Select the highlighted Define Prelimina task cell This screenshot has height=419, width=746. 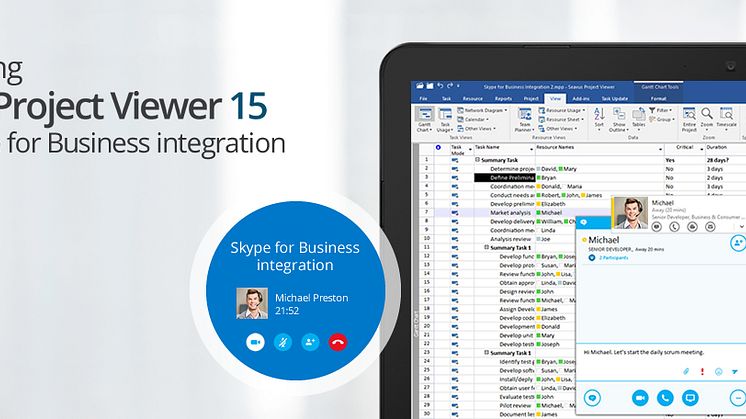(505, 177)
